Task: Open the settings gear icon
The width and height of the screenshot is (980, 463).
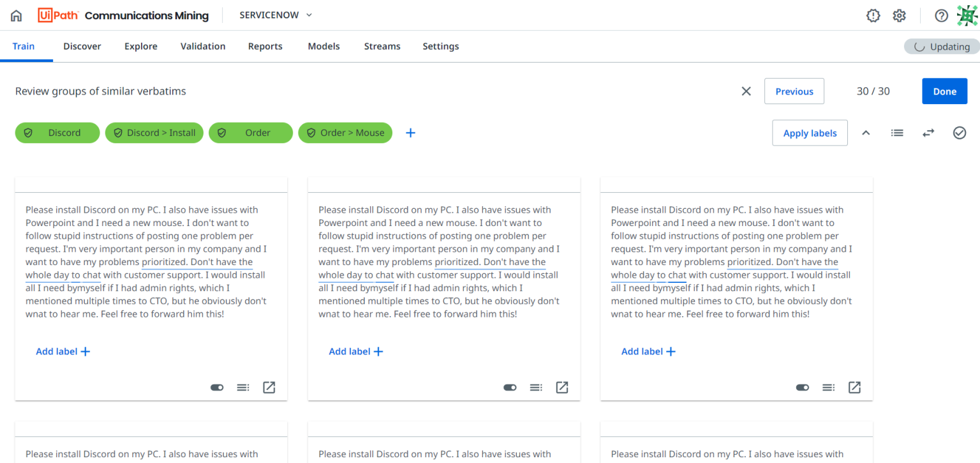Action: [x=899, y=15]
